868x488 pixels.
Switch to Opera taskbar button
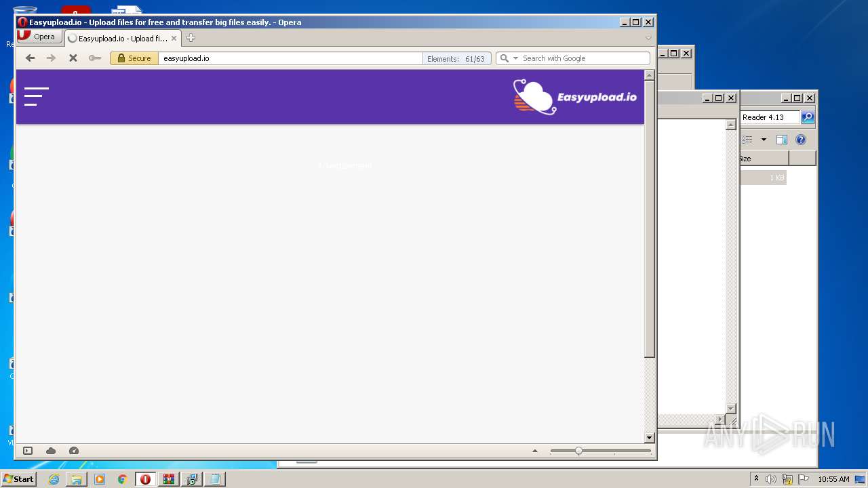pos(145,479)
